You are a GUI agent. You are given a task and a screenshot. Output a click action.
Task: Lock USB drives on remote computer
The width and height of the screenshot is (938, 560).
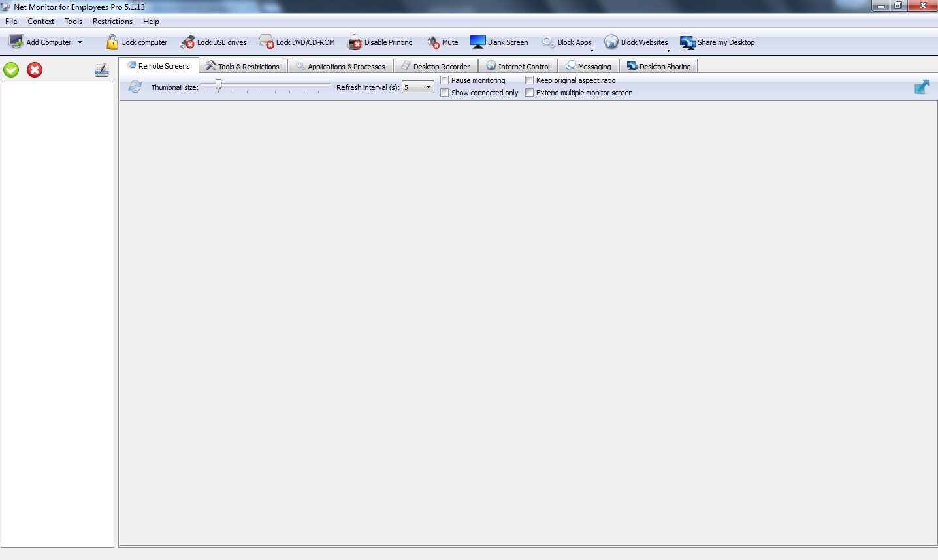pos(214,42)
